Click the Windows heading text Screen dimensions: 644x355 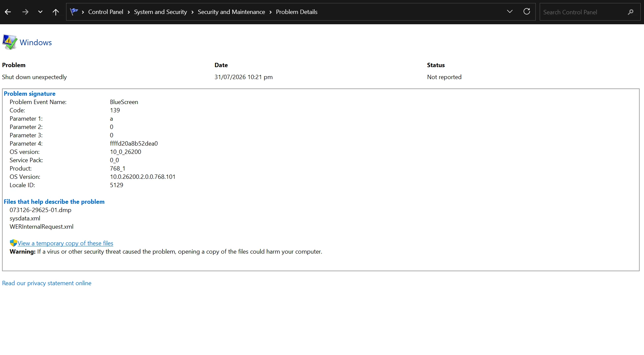[36, 43]
